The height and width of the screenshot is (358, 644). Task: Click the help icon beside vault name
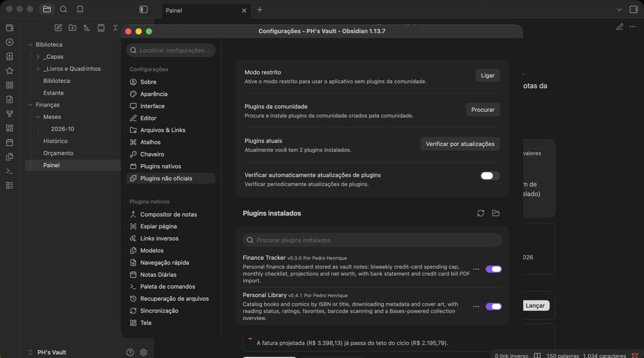pos(130,352)
